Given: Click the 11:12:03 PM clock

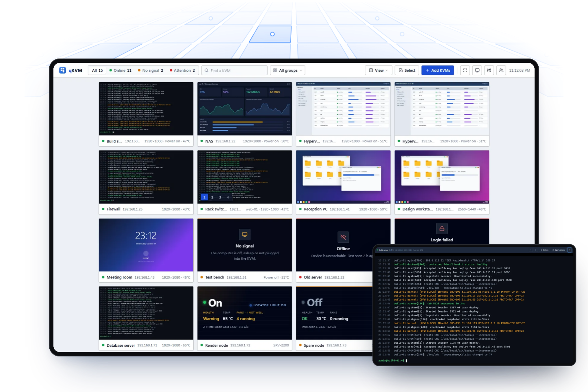Looking at the screenshot, I should [x=520, y=70].
